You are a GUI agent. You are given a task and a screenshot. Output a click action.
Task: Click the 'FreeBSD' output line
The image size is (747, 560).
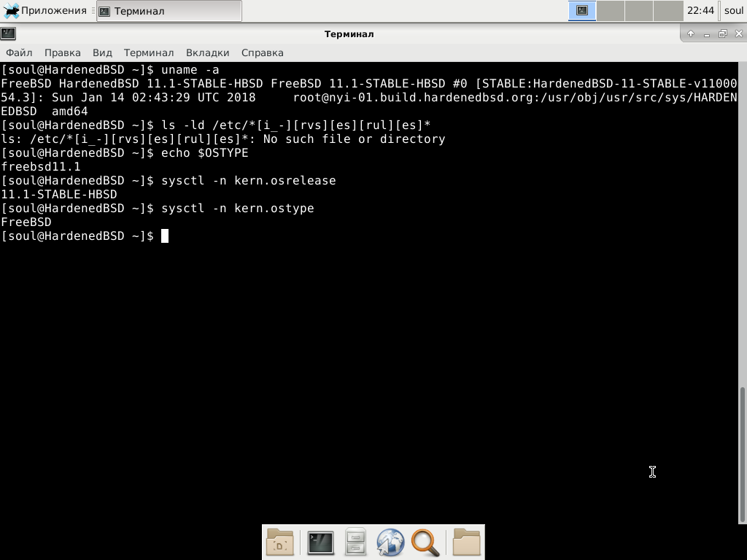(26, 222)
